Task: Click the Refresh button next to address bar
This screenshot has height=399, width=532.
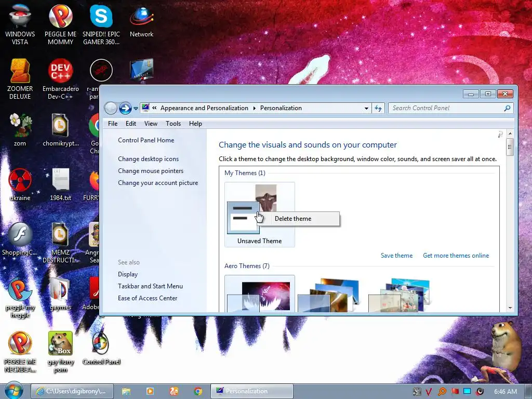Action: (378, 108)
